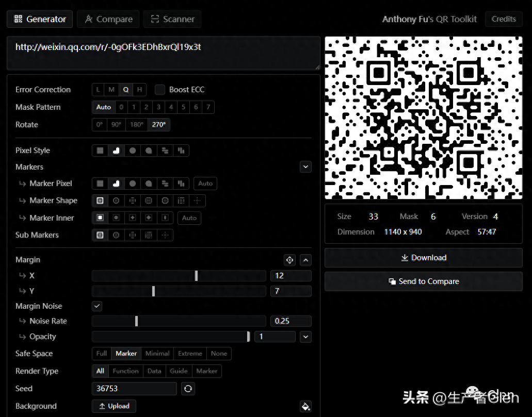Select the Generator tab
532x417 pixels.
click(x=40, y=19)
